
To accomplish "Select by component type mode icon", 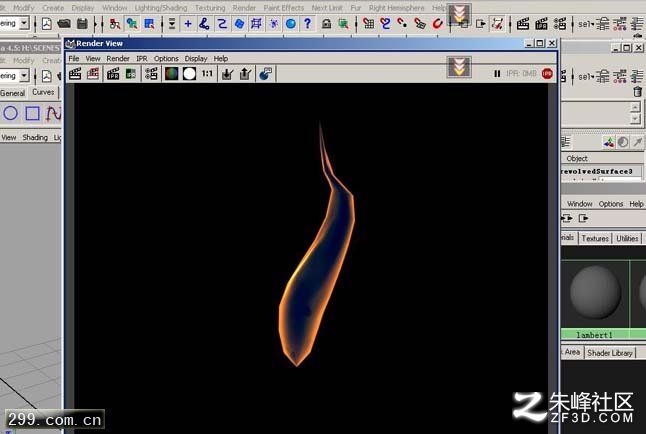I will pyautogui.click(x=149, y=24).
